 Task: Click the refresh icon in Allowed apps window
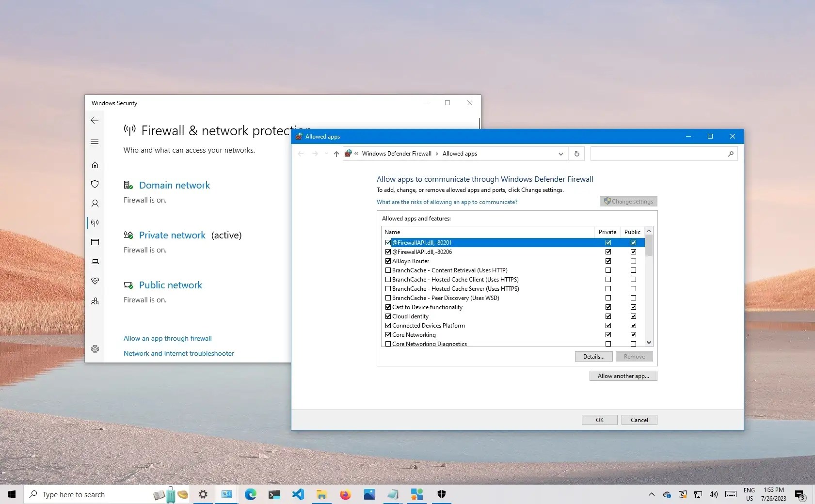(x=576, y=154)
